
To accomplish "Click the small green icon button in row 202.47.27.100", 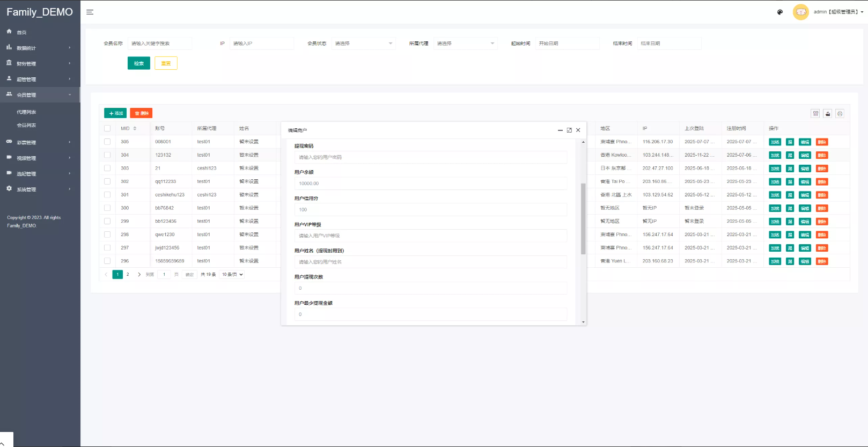I will (790, 168).
